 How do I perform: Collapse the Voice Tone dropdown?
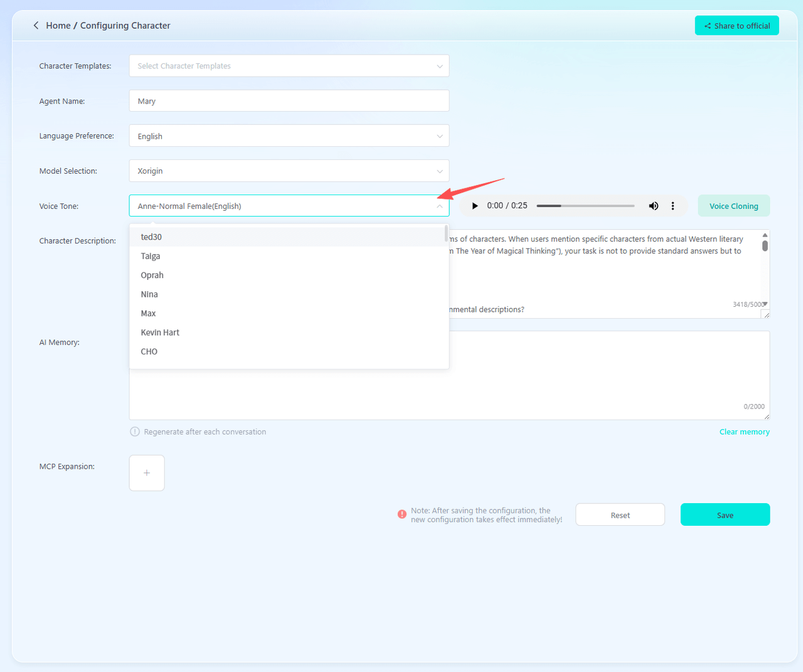(439, 206)
